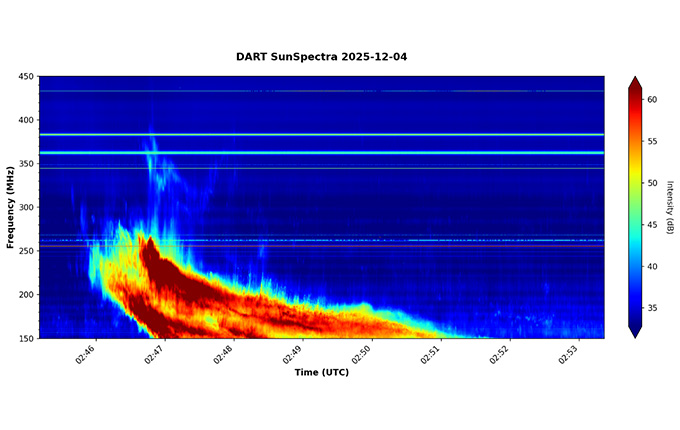Click the 450 MHz y-axis tick label
Screen dimensions: 680x430
click(x=25, y=76)
